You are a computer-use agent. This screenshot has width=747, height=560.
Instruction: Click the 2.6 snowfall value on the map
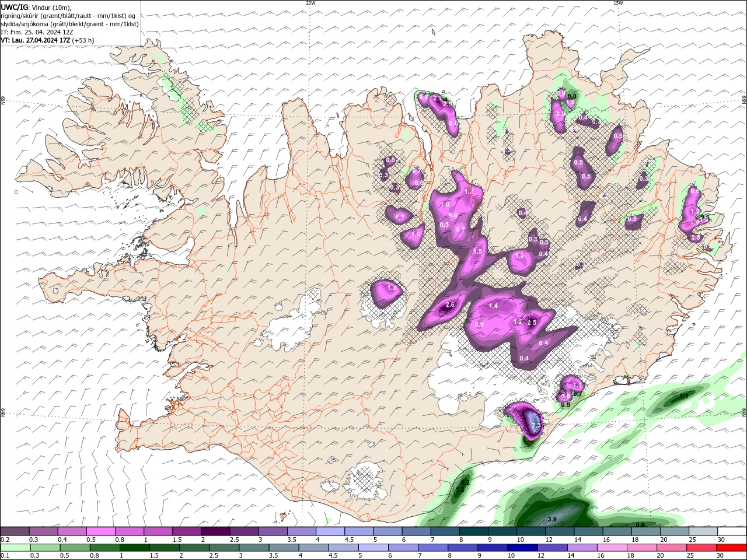click(450, 305)
